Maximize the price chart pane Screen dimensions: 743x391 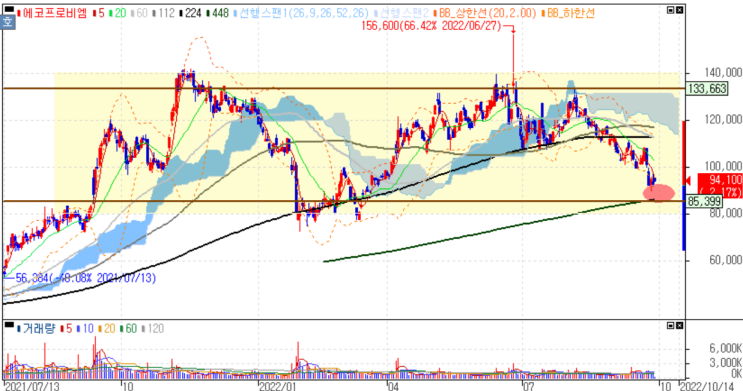tap(670, 10)
